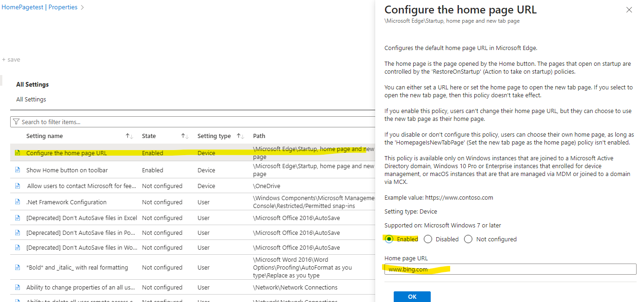
Task: Open Don't AutoSave files in Excel setting
Action: [82, 218]
